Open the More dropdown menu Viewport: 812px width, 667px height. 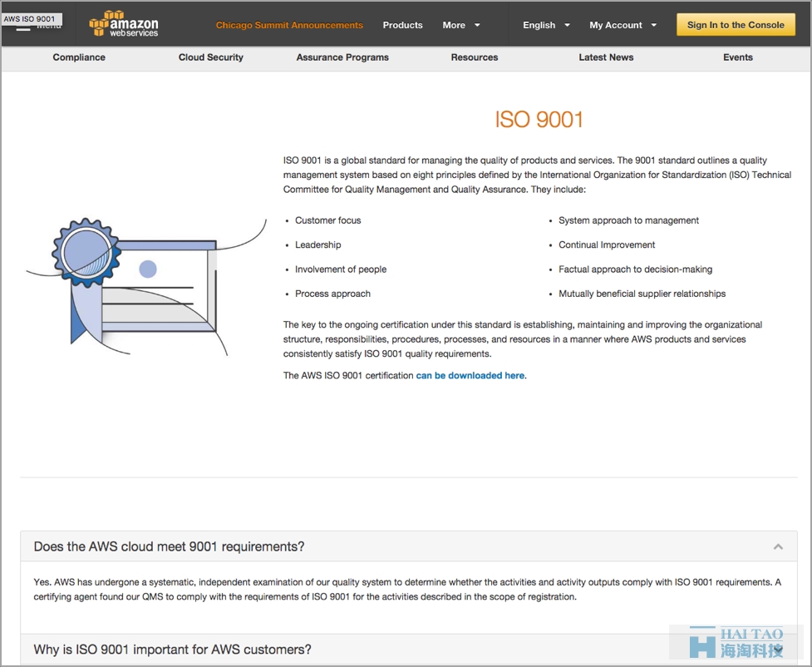(461, 25)
